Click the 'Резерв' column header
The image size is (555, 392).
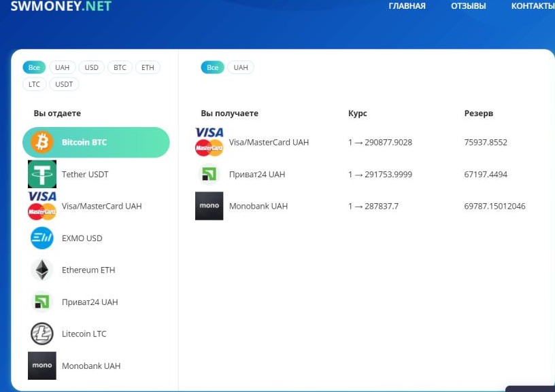pyautogui.click(x=479, y=113)
